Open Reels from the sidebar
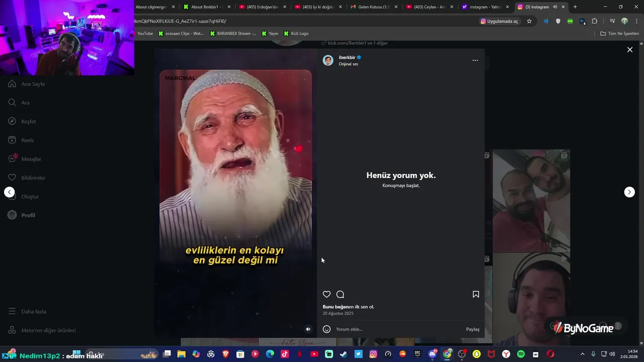The width and height of the screenshot is (644, 362). click(21, 140)
